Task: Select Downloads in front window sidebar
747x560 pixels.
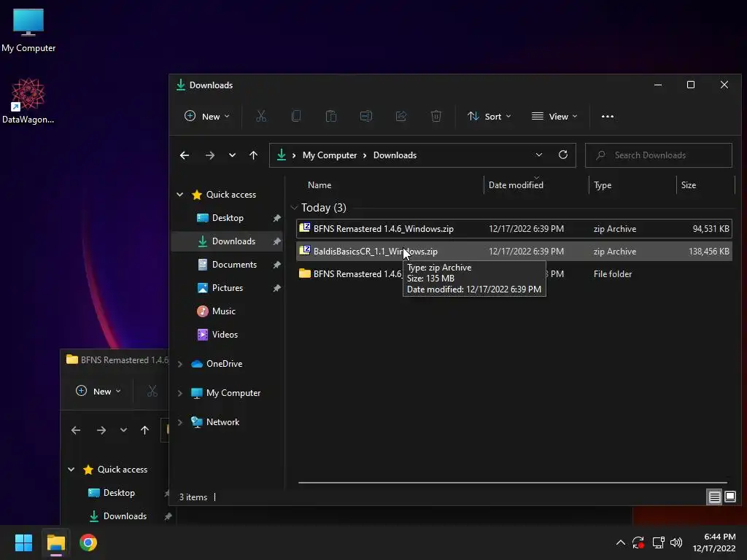Action: coord(233,241)
